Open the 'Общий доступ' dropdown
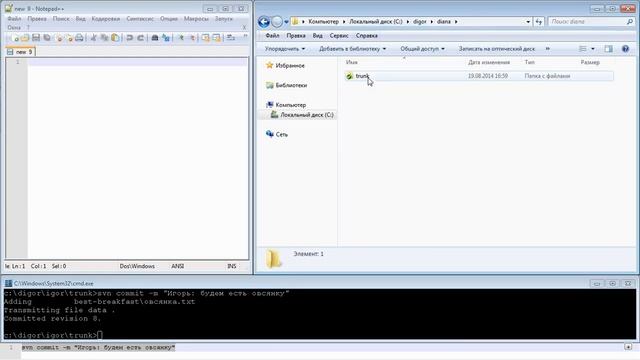The height and width of the screenshot is (360, 640). point(422,49)
